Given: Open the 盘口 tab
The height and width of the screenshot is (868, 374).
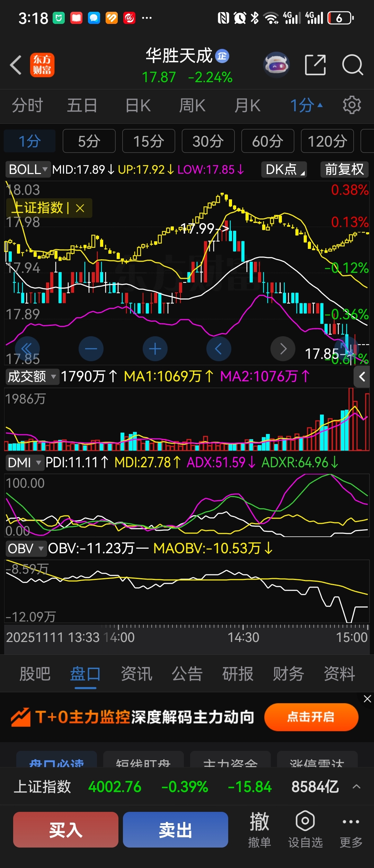Looking at the screenshot, I should 86,674.
